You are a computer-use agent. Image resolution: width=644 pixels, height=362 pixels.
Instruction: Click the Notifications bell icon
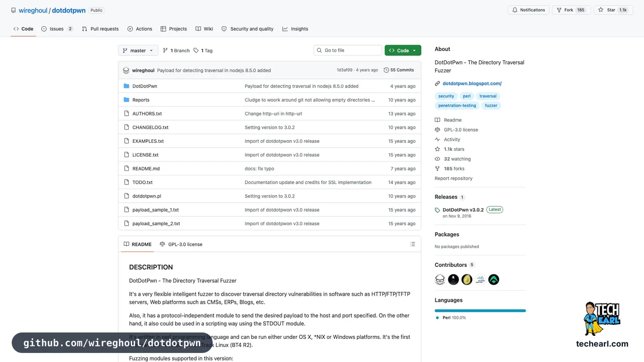tap(515, 10)
